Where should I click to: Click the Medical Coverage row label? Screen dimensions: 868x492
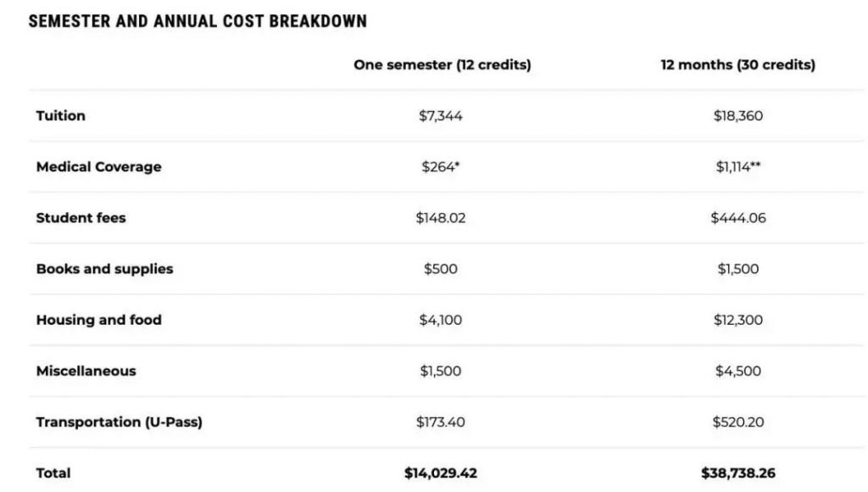(x=98, y=167)
